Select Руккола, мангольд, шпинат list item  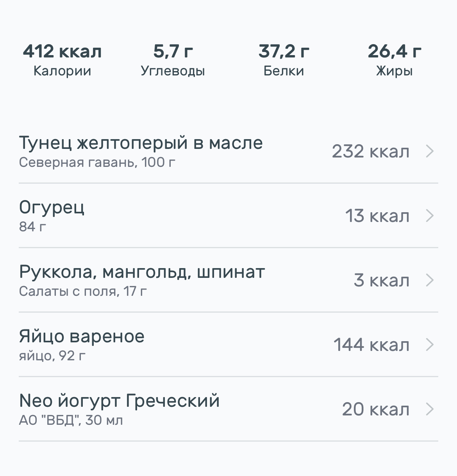pyautogui.click(x=142, y=272)
